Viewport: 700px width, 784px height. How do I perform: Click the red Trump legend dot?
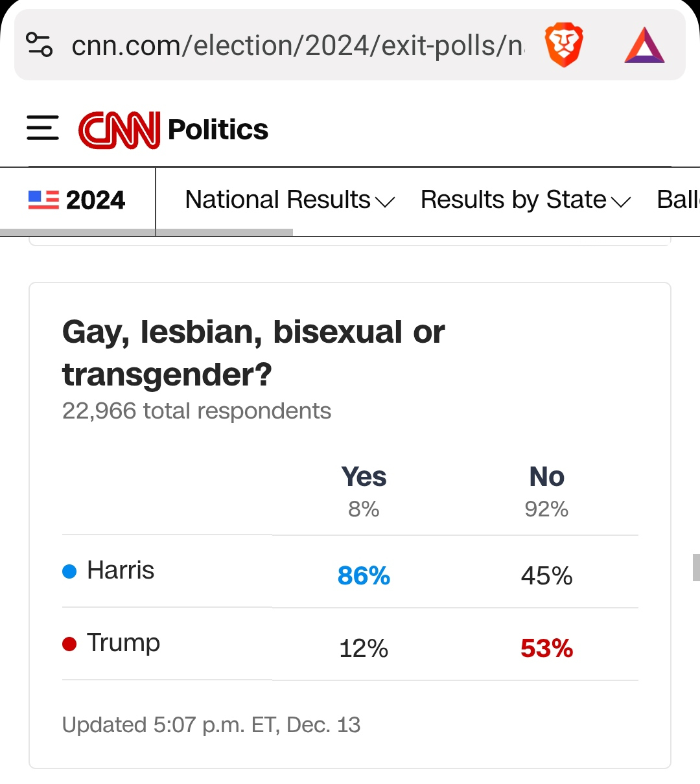click(x=69, y=643)
